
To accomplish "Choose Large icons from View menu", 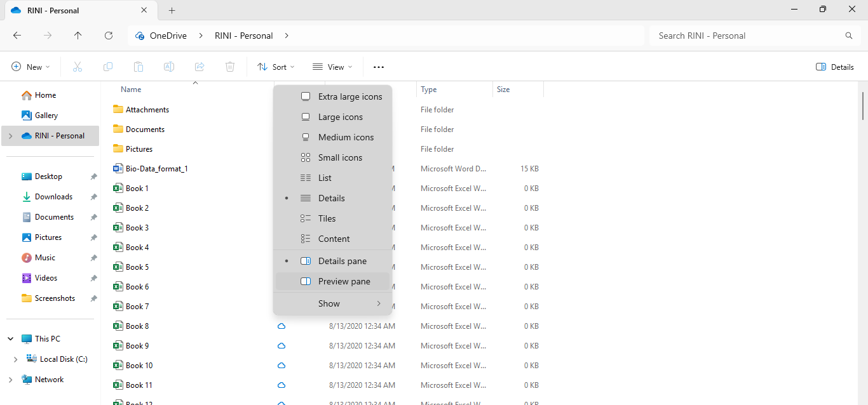I will pyautogui.click(x=340, y=117).
